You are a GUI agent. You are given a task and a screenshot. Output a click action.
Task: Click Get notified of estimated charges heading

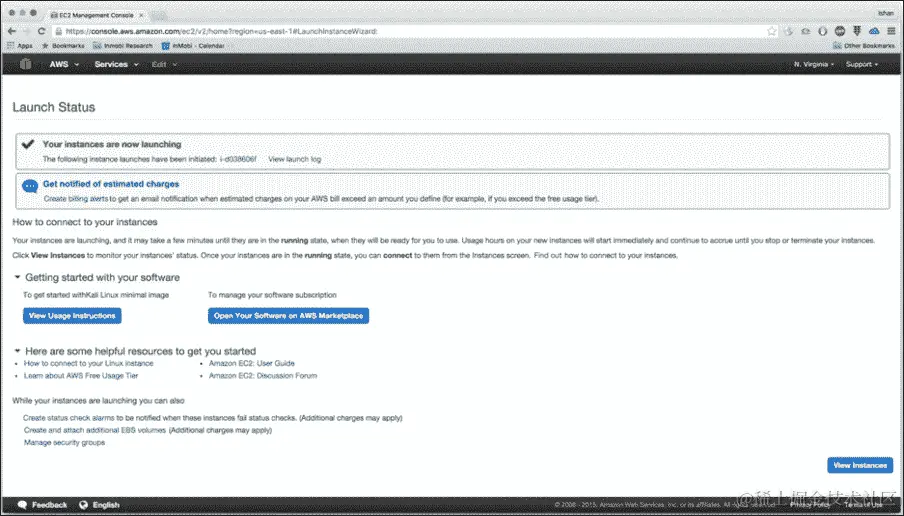pyautogui.click(x=111, y=184)
